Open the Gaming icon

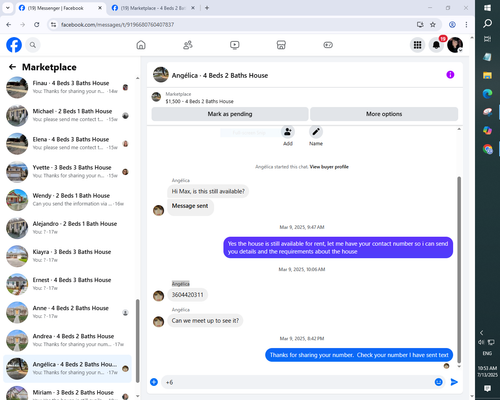coord(328,45)
